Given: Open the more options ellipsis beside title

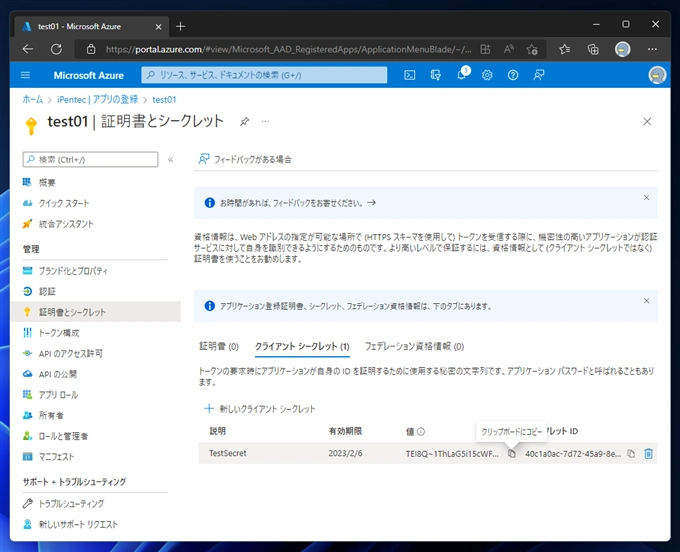Looking at the screenshot, I should [266, 121].
